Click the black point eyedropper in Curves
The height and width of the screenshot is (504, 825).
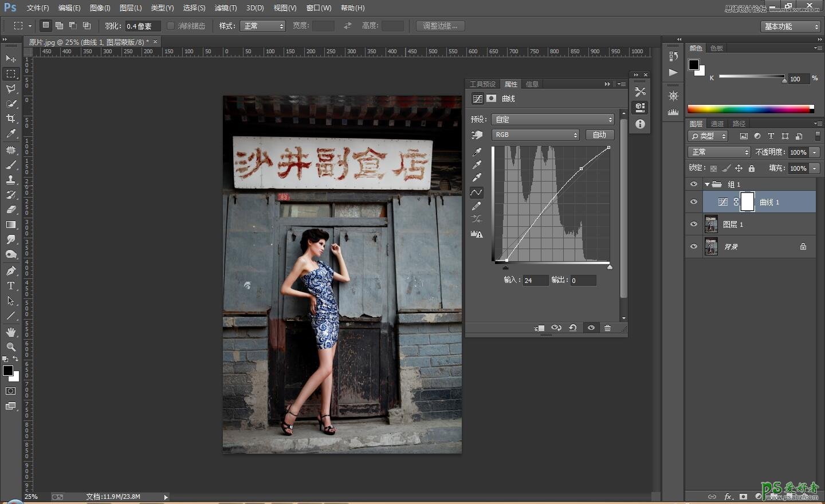coord(477,152)
